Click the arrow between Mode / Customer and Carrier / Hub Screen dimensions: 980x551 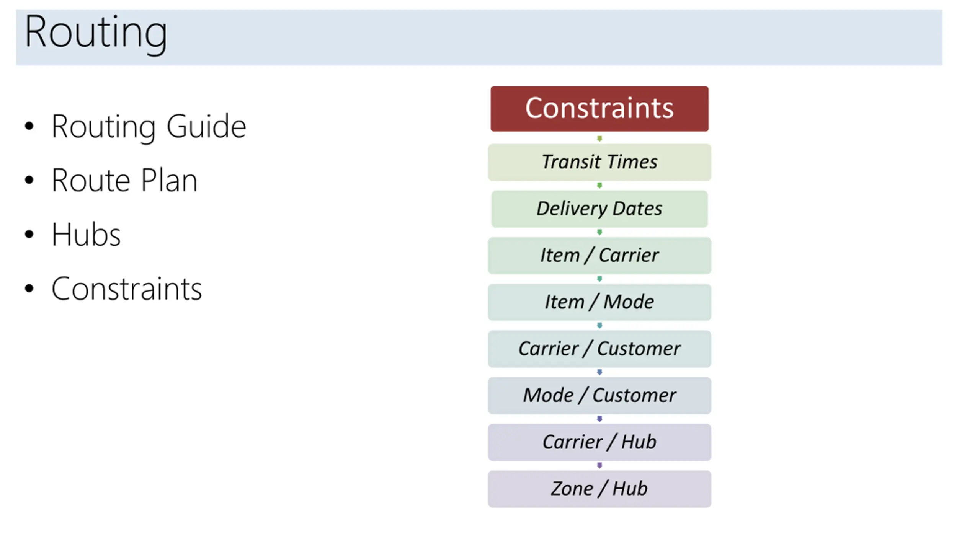tap(599, 419)
